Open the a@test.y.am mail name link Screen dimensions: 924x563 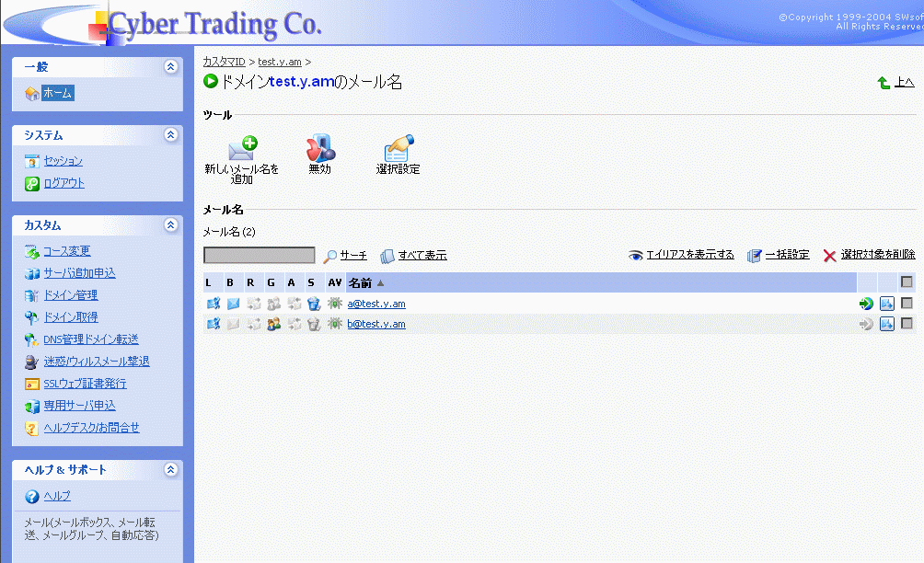coord(376,304)
